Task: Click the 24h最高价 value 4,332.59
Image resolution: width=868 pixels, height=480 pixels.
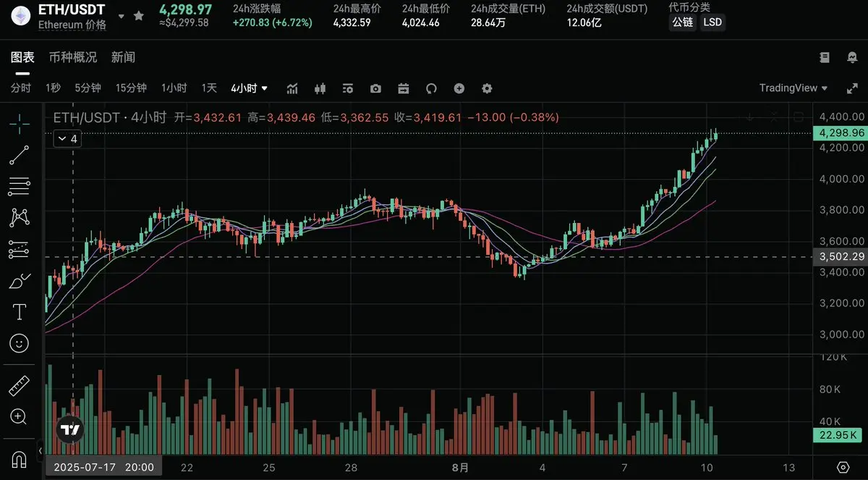Action: click(352, 22)
